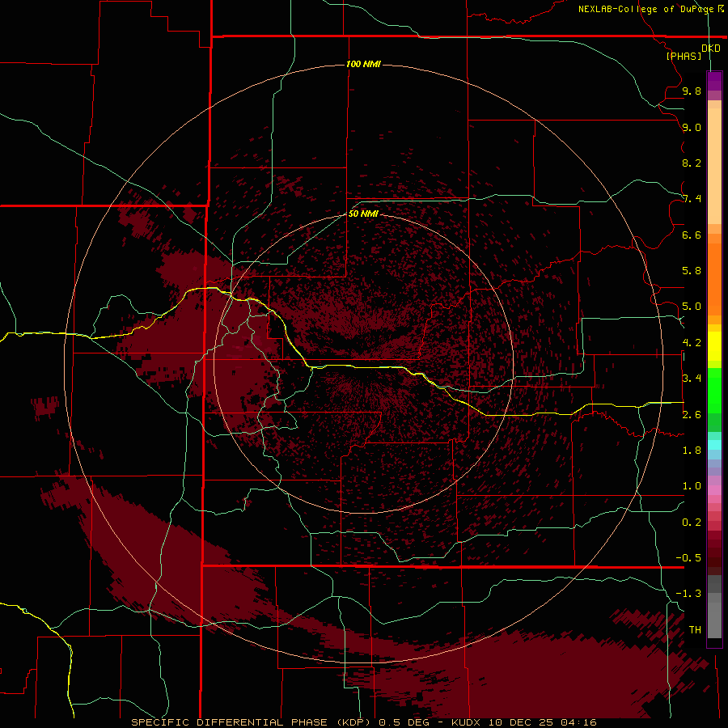
Task: Click the 6.6 value on the color scale
Action: 692,235
